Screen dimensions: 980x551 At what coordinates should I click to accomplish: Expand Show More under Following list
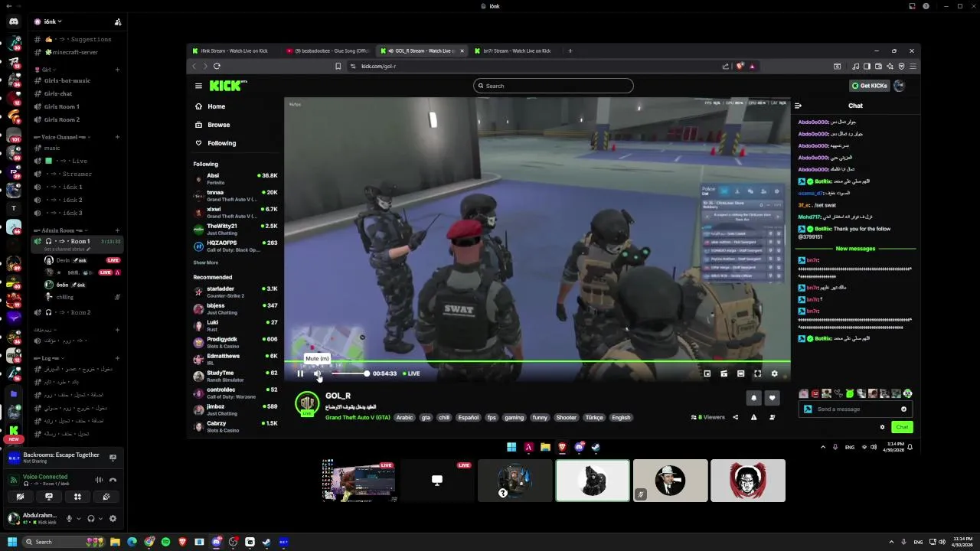(x=206, y=262)
